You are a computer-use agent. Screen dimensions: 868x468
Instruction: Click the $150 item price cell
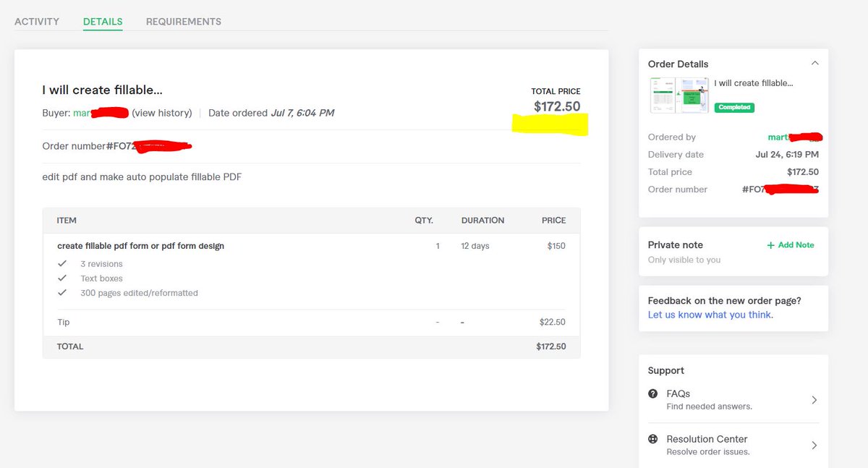click(556, 246)
